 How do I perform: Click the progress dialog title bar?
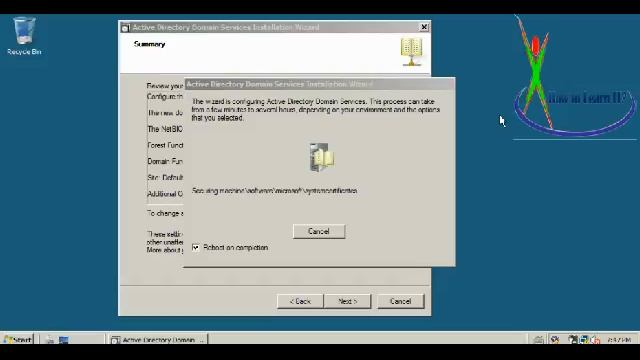pos(319,84)
